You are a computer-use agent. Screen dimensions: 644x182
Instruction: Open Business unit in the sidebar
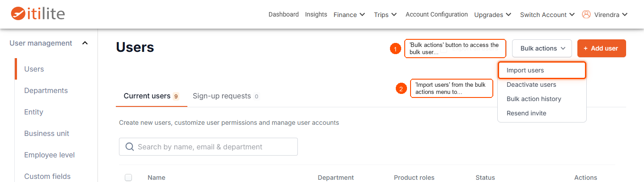(x=47, y=133)
